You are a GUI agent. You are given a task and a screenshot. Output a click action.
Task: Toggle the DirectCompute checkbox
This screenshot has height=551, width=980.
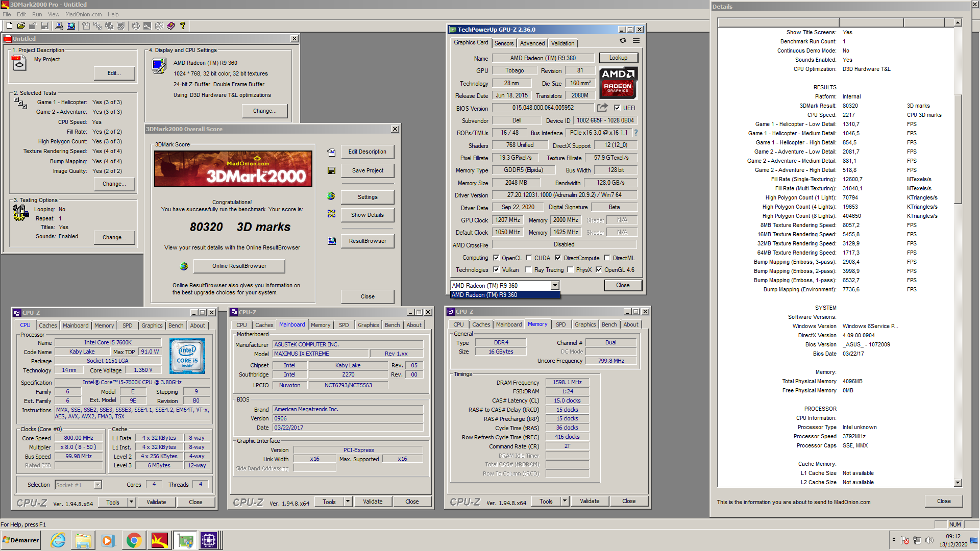[x=558, y=258]
